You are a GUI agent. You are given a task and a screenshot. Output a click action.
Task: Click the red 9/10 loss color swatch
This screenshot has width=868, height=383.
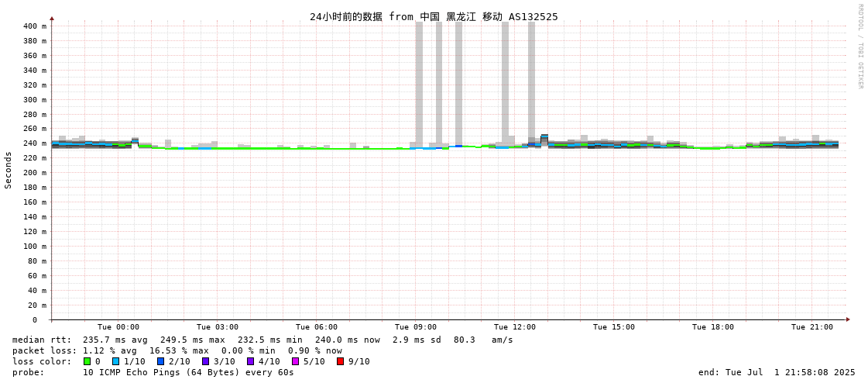click(341, 361)
